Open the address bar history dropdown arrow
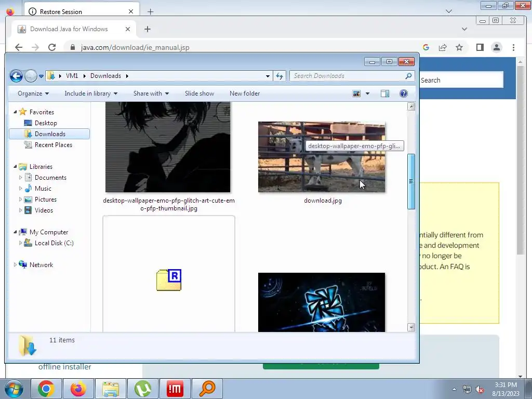 pyautogui.click(x=268, y=76)
